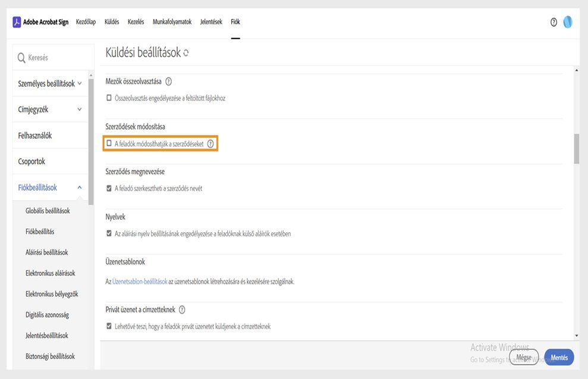Open the Üzenetsablon-beállítások link
This screenshot has height=379, width=588.
140,282
